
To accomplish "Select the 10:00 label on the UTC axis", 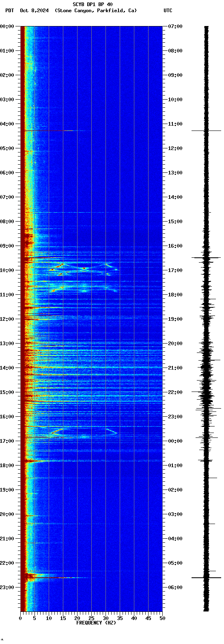I will point(175,100).
